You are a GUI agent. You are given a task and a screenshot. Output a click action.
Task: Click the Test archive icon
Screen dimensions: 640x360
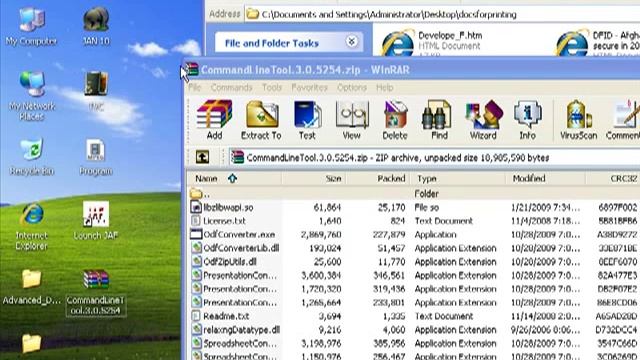pos(307,120)
